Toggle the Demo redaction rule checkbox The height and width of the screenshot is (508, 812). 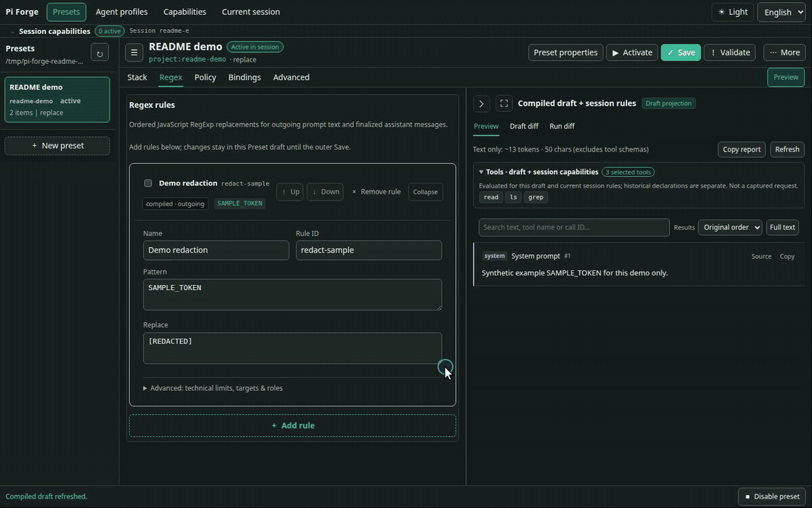[x=148, y=184]
